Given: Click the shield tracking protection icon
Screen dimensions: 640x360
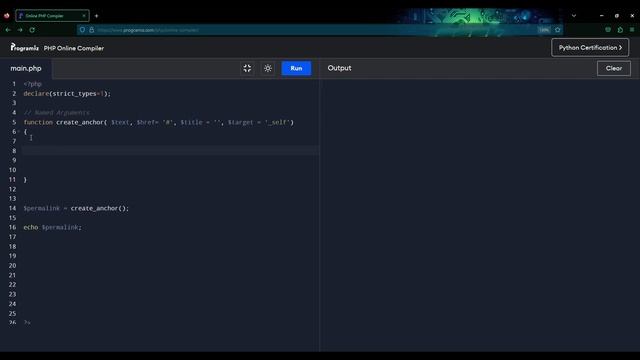Looking at the screenshot, I should (x=82, y=30).
